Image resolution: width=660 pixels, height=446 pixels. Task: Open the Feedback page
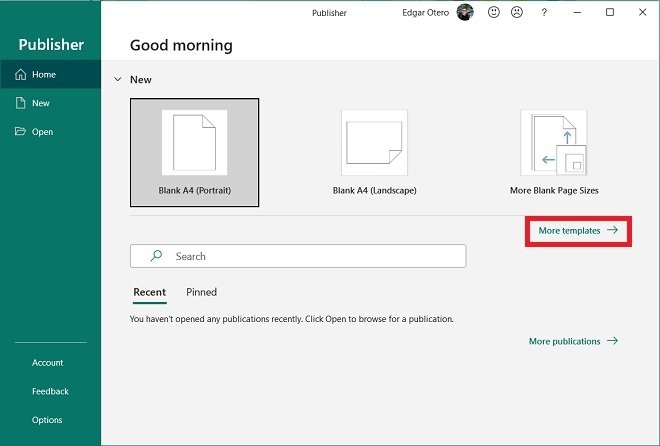[50, 391]
